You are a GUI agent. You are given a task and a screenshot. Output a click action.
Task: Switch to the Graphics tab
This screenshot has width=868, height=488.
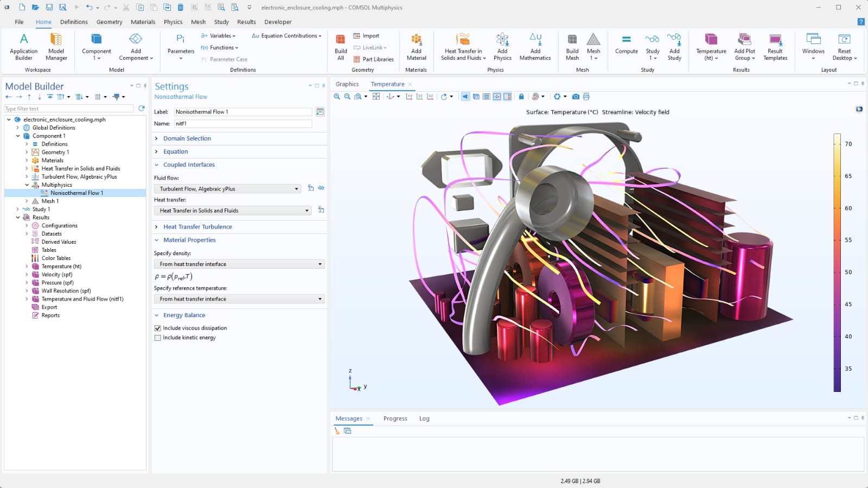point(347,84)
